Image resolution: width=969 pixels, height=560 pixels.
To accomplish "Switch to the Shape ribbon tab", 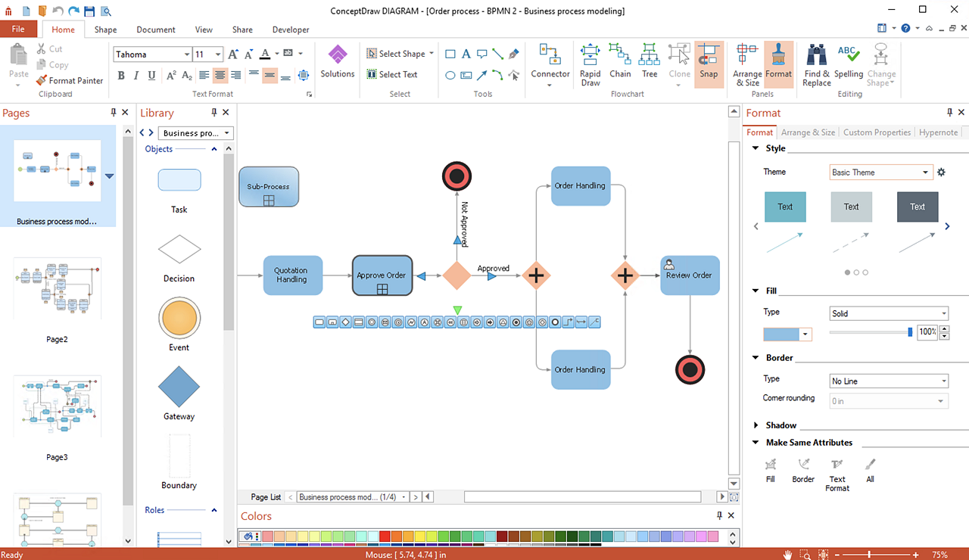I will pyautogui.click(x=105, y=30).
